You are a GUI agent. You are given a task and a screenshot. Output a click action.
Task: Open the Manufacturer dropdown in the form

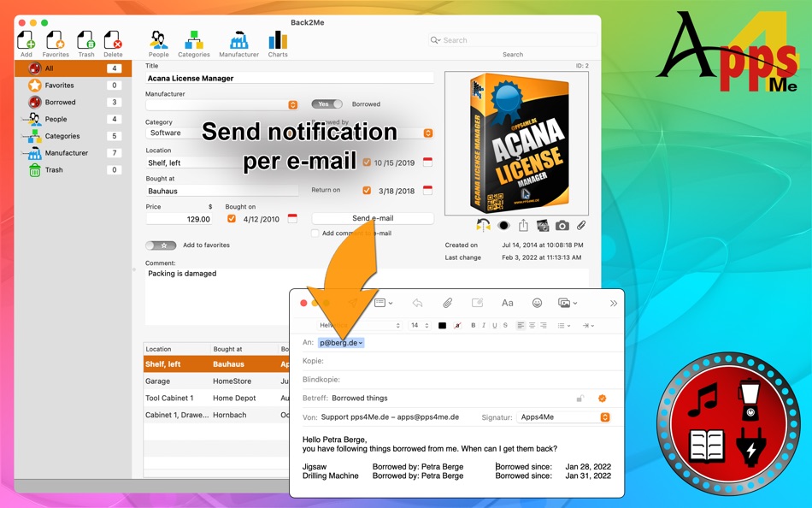point(292,104)
